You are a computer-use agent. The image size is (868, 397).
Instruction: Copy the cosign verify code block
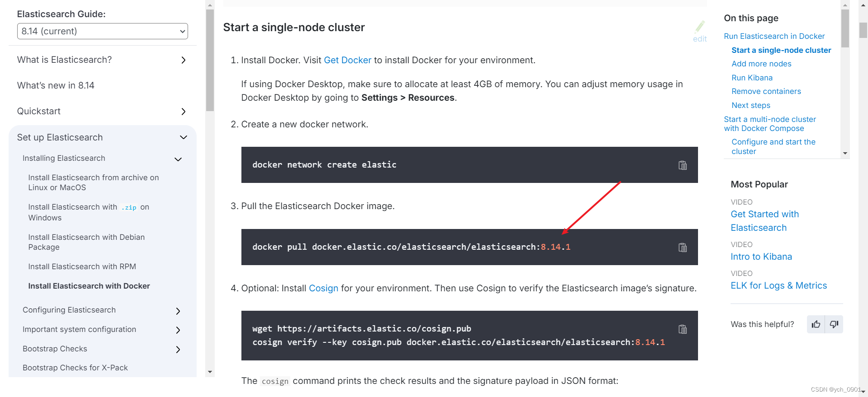(x=683, y=329)
